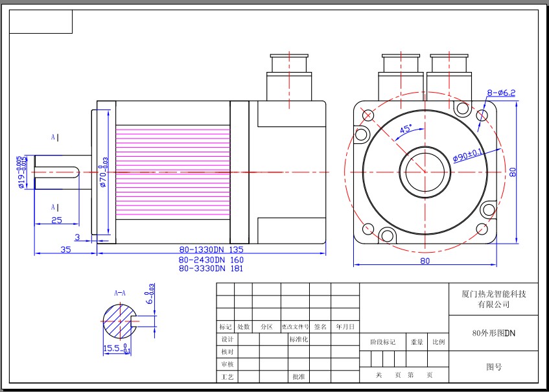This screenshot has height=392, width=549.
Task: Click the A-A section view label
Action: click(x=120, y=293)
